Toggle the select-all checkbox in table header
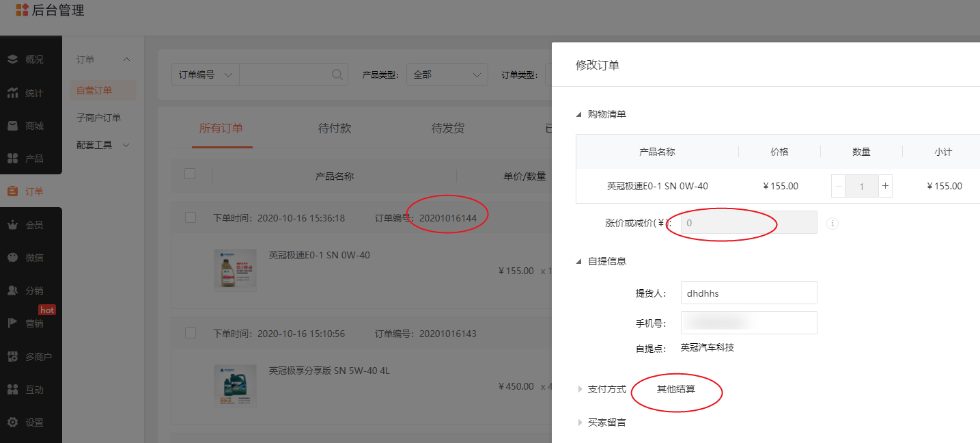980x443 pixels. [x=190, y=174]
